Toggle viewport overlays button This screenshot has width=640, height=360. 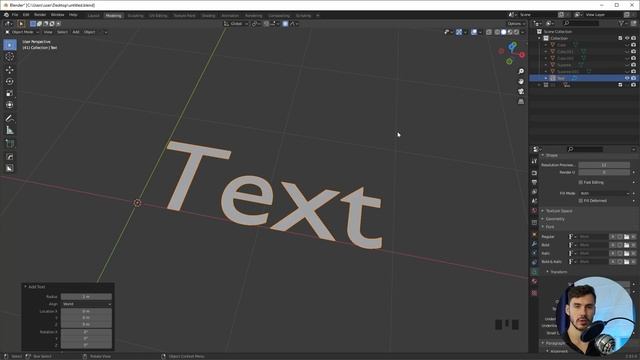pyautogui.click(x=474, y=32)
